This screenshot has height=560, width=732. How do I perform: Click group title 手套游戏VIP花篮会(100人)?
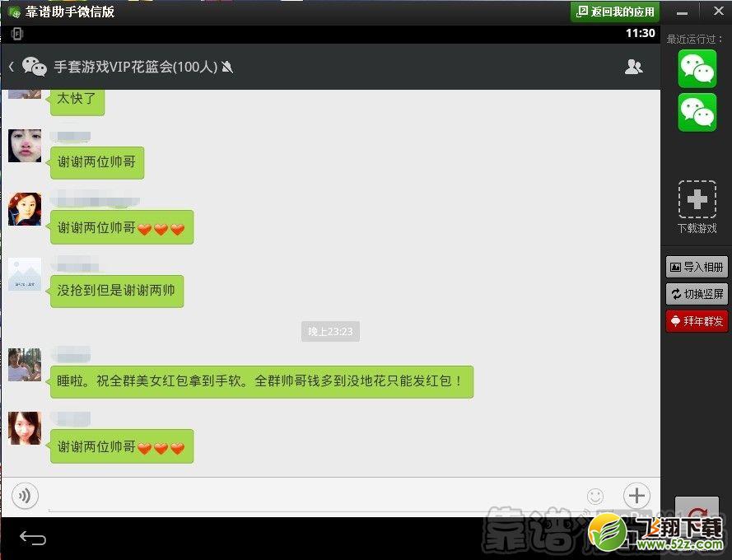135,68
